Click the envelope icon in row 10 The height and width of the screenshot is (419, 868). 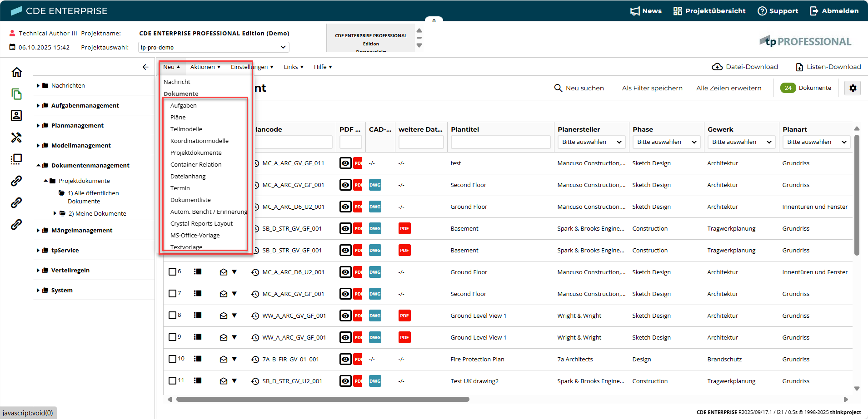click(x=223, y=360)
